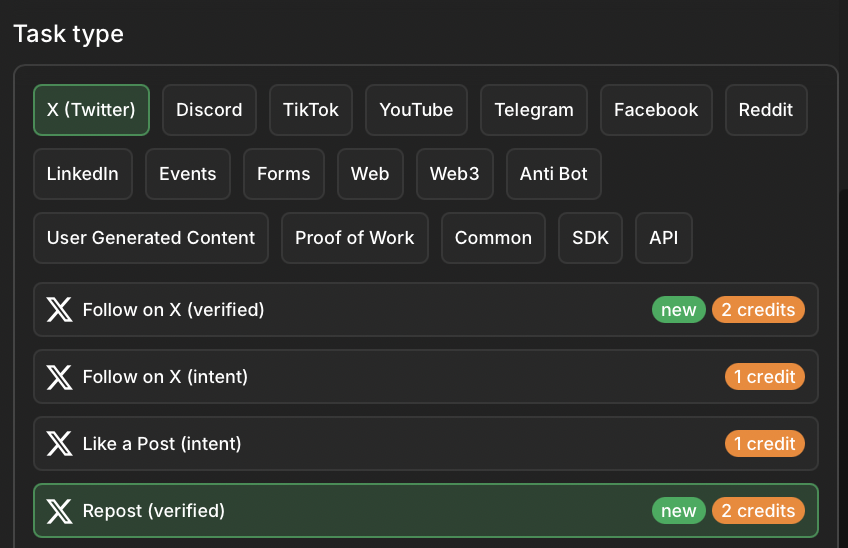Image resolution: width=848 pixels, height=548 pixels.
Task: Click 1 credit badge on Follow on X (intent)
Action: pyautogui.click(x=765, y=377)
